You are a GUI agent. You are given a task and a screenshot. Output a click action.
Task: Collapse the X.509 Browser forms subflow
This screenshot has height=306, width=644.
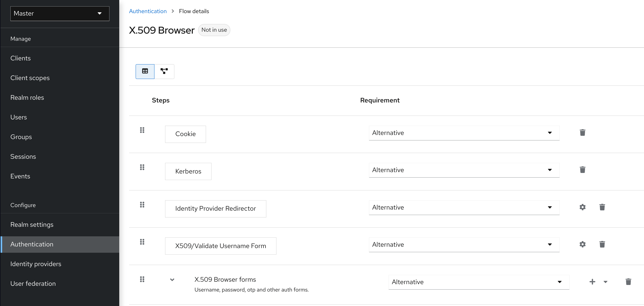pyautogui.click(x=172, y=279)
